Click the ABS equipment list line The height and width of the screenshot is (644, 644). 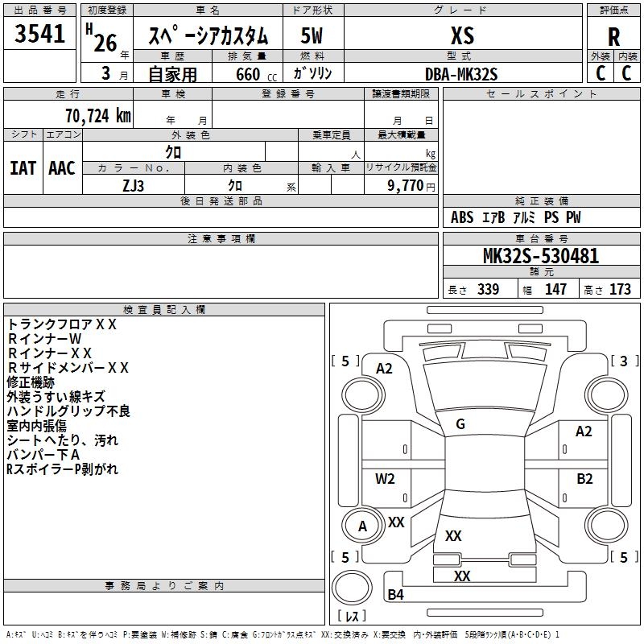coord(515,217)
